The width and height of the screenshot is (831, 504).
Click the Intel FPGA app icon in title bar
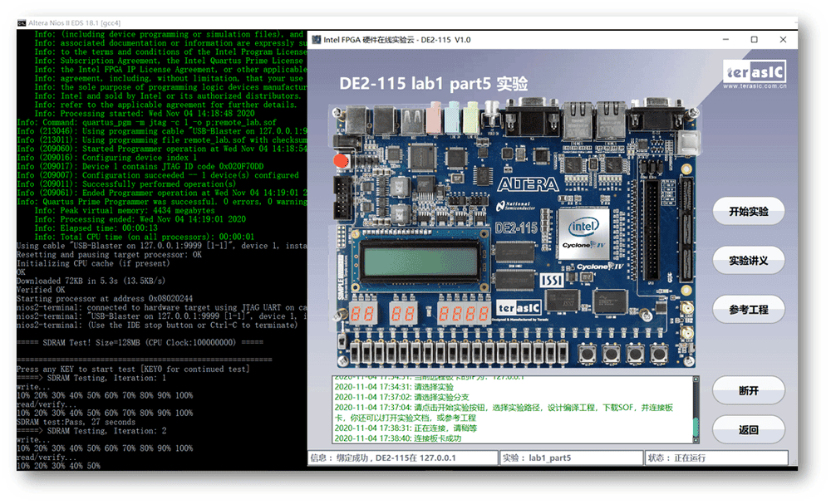pyautogui.click(x=316, y=40)
